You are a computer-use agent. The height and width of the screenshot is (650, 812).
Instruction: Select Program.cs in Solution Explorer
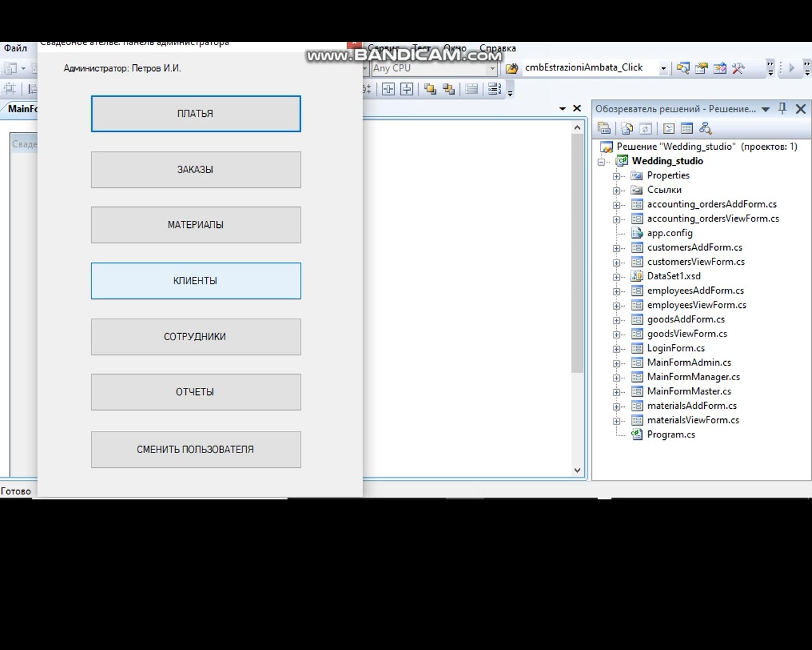coord(671,435)
